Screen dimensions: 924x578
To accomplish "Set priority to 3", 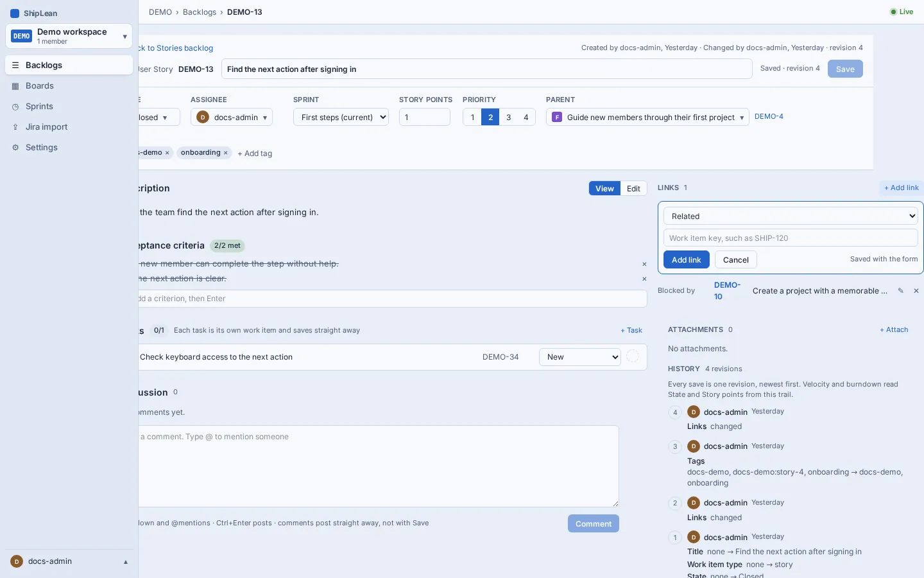I will pos(508,118).
